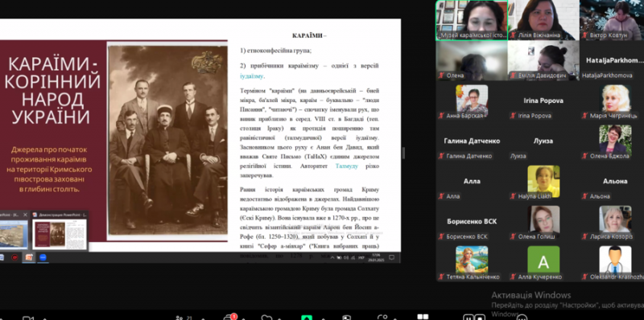Click the large 'Алла' name tile
Screen dimensions: 644x320
472,181
